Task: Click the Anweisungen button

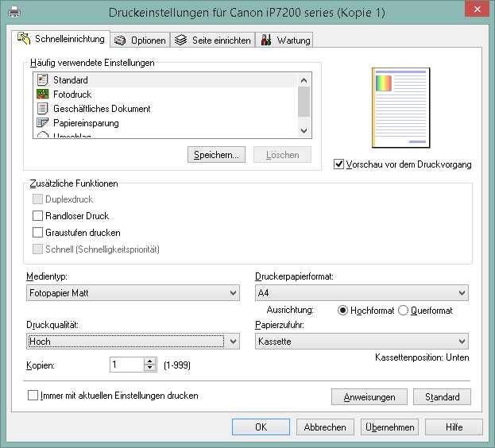Action: (x=369, y=397)
